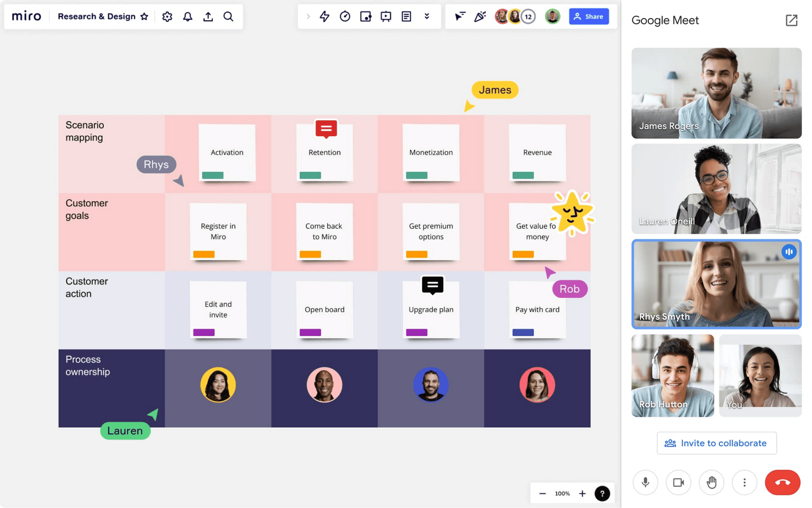Open the board settings gear
The width and height of the screenshot is (812, 508).
[x=167, y=16]
